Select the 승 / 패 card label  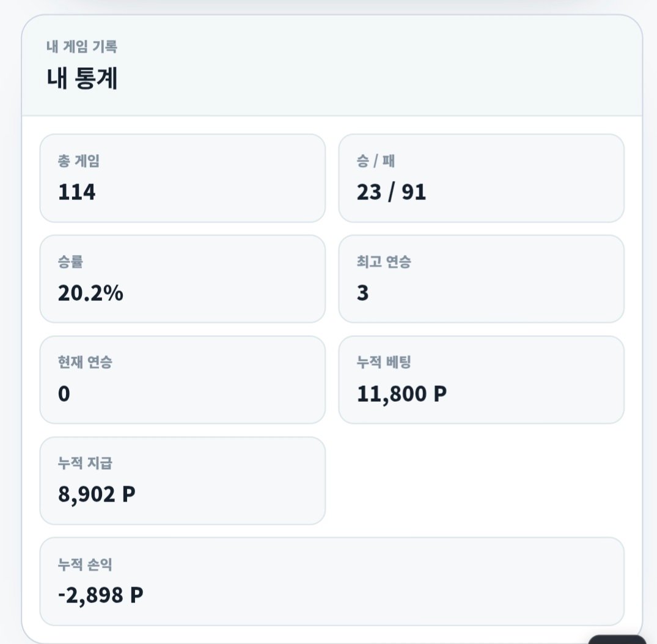pos(375,161)
